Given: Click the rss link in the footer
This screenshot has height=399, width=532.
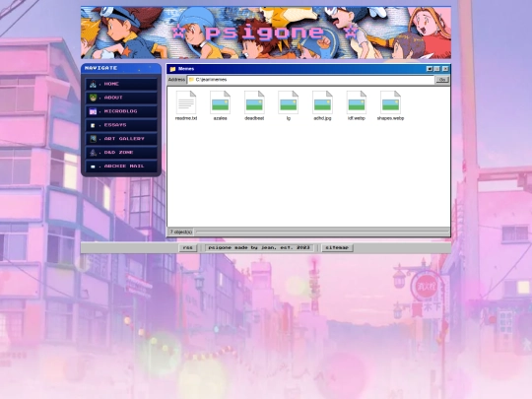Looking at the screenshot, I should pos(187,247).
